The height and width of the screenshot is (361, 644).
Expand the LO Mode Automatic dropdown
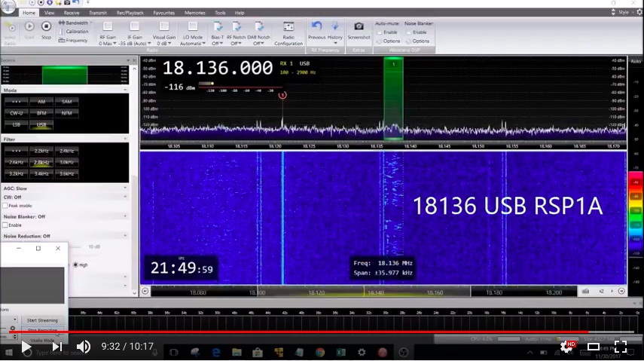coord(193,43)
